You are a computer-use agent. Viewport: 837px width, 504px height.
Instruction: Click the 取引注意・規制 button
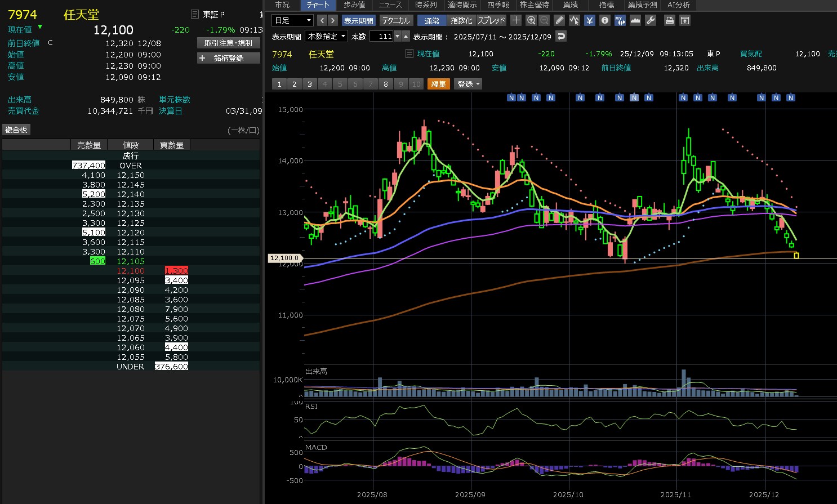pos(228,43)
